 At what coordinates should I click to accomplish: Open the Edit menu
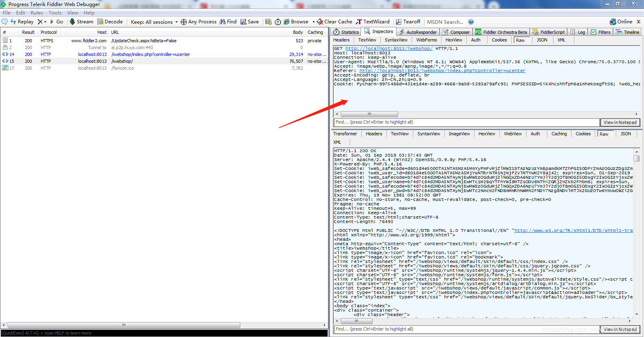point(21,13)
